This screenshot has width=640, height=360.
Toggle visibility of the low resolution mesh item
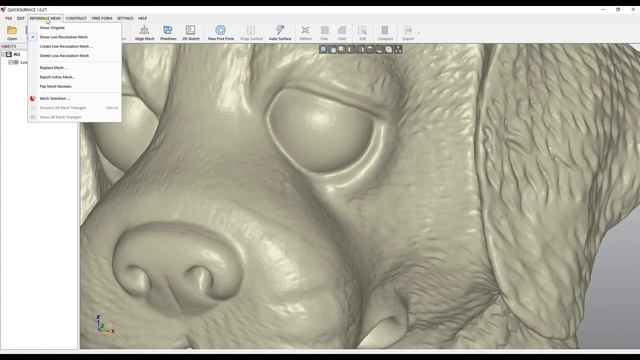[x=11, y=62]
